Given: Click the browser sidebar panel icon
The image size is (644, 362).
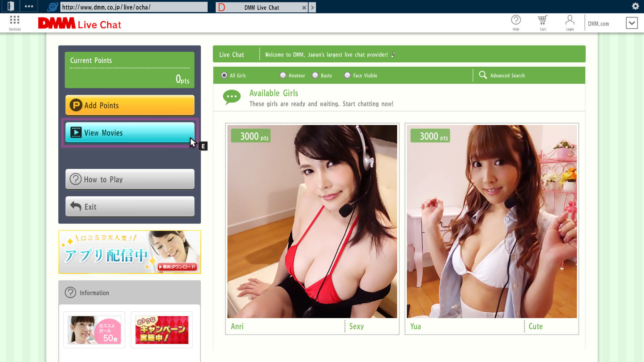Looking at the screenshot, I should click(x=10, y=6).
